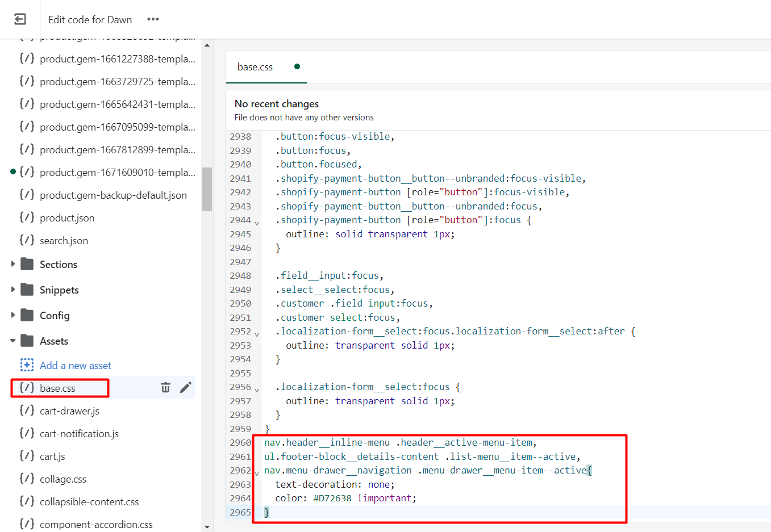Click the Edit code for Dawn title
This screenshot has width=771, height=532.
90,19
